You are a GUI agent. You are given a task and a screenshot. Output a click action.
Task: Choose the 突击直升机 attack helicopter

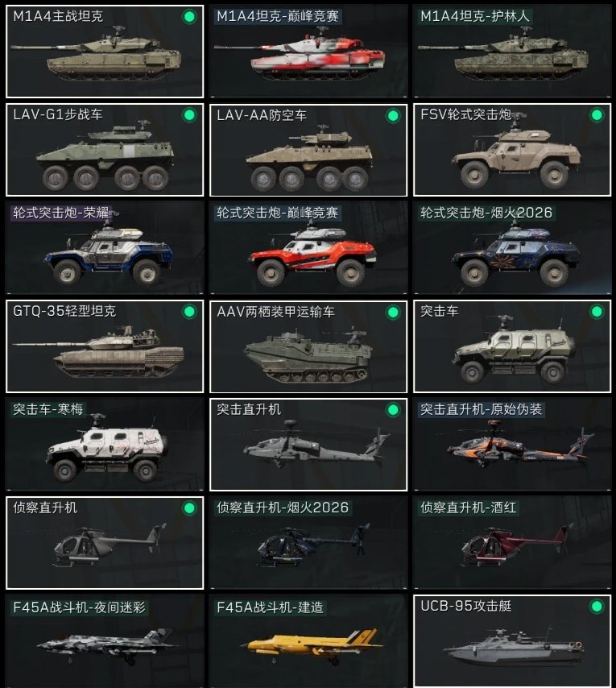pyautogui.click(x=308, y=445)
